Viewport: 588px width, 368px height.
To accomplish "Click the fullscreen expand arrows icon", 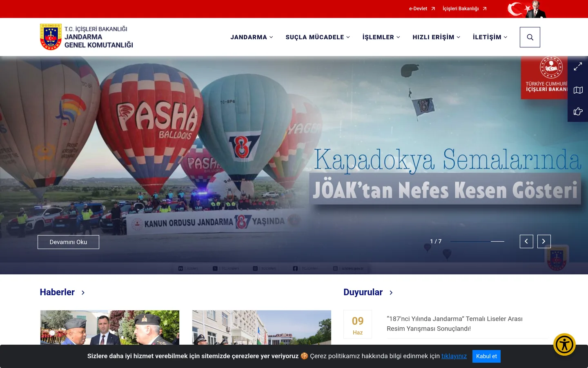I will point(578,67).
